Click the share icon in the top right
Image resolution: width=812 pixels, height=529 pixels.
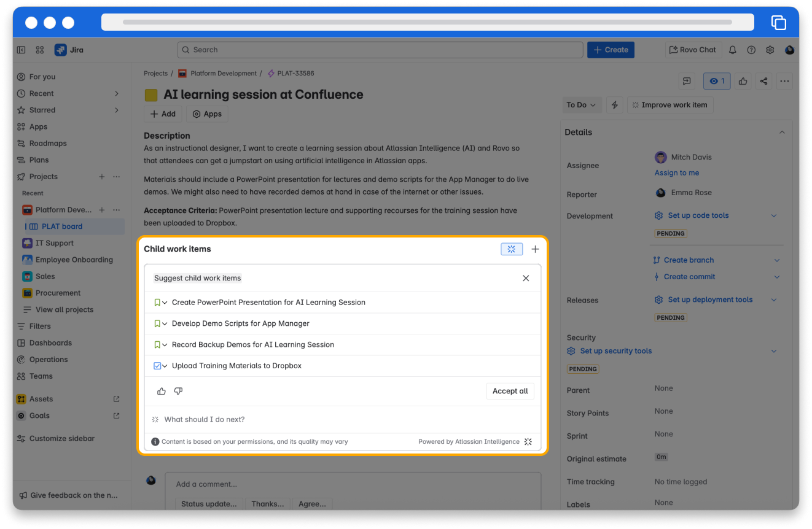763,81
